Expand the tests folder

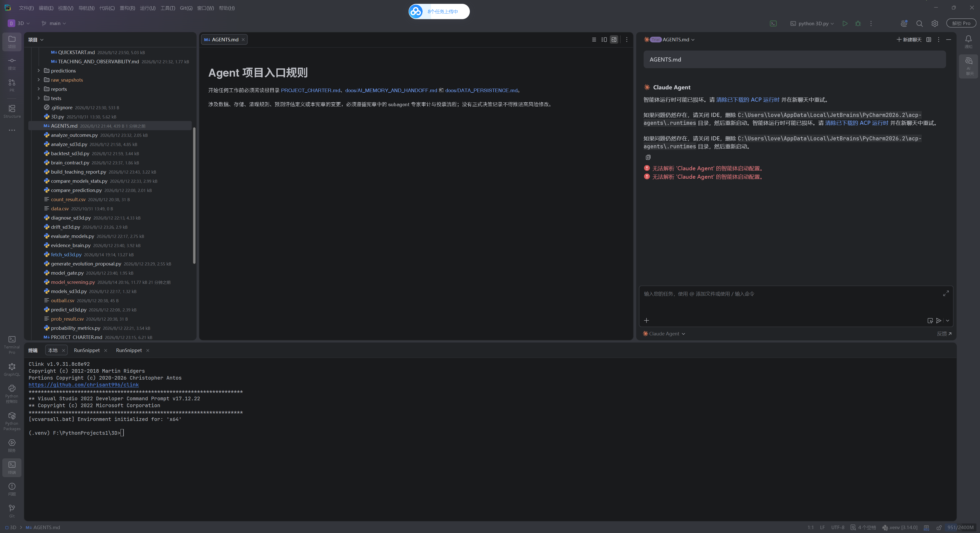39,98
